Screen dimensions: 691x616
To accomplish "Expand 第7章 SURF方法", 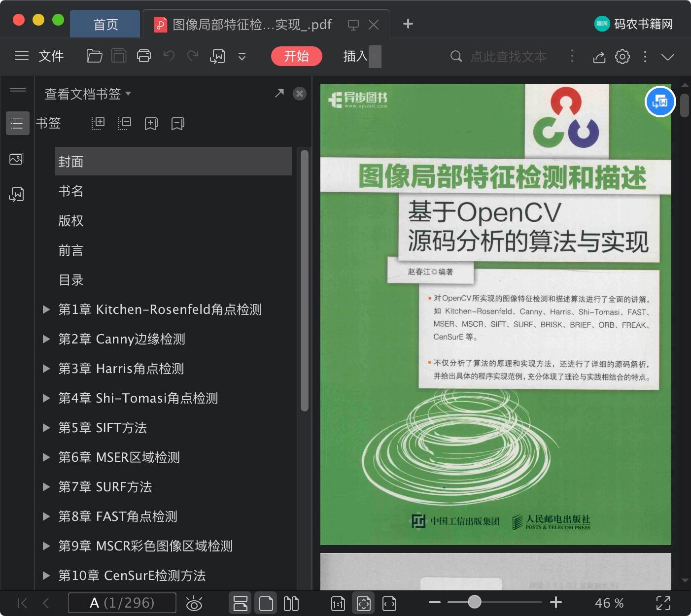I will pos(46,487).
